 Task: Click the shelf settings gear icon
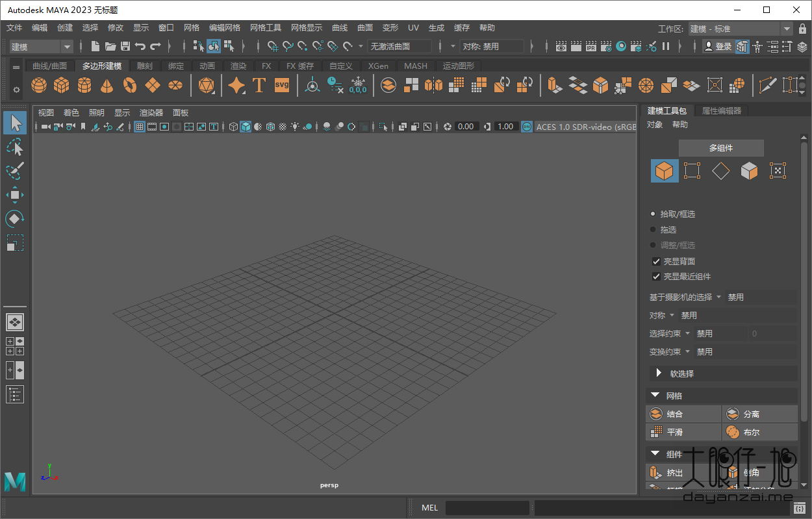click(x=16, y=90)
